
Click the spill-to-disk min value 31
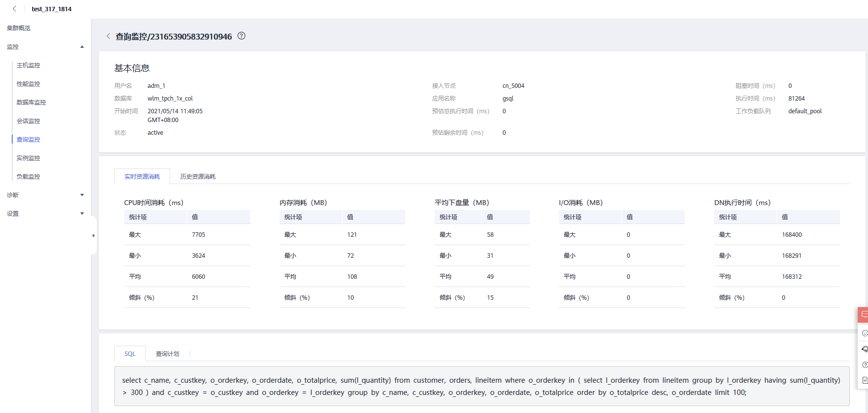coord(490,256)
